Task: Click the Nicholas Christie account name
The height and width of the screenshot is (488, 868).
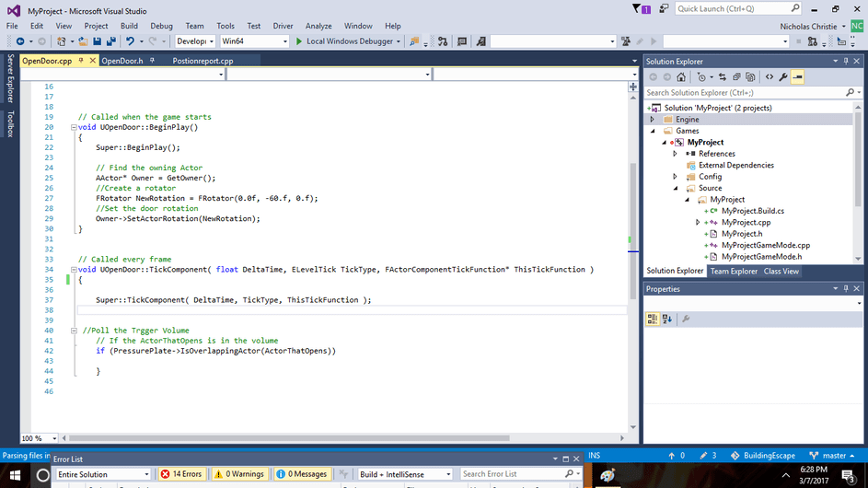Action: [808, 27]
